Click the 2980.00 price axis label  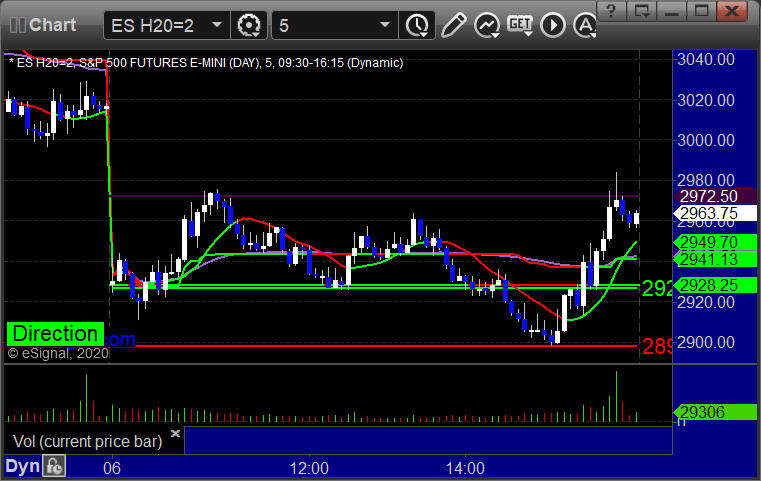click(706, 180)
